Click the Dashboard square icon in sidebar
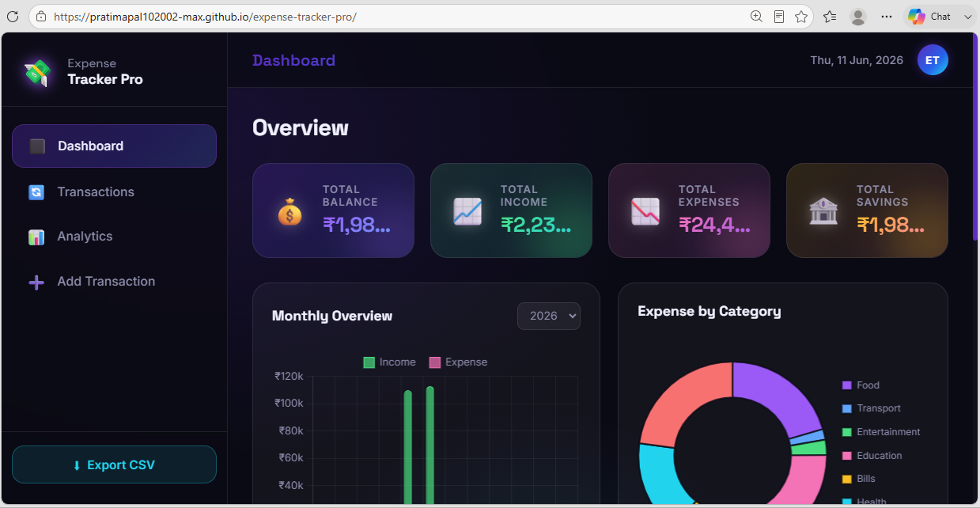 (x=37, y=146)
